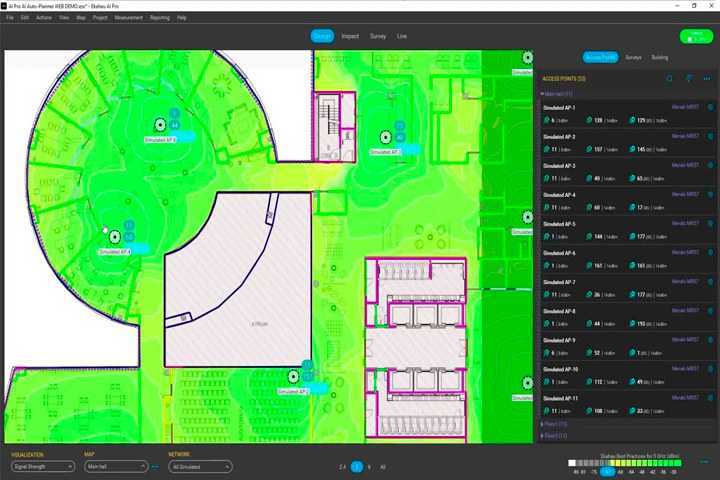Open access points panel three-dot menu
Viewport: 720px width, 480px height.
tap(707, 79)
